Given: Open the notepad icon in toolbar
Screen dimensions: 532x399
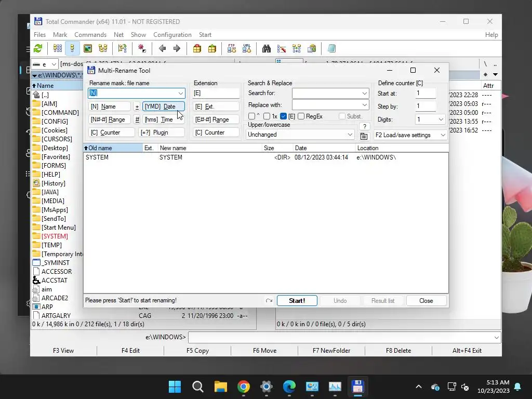Looking at the screenshot, I should point(331,48).
